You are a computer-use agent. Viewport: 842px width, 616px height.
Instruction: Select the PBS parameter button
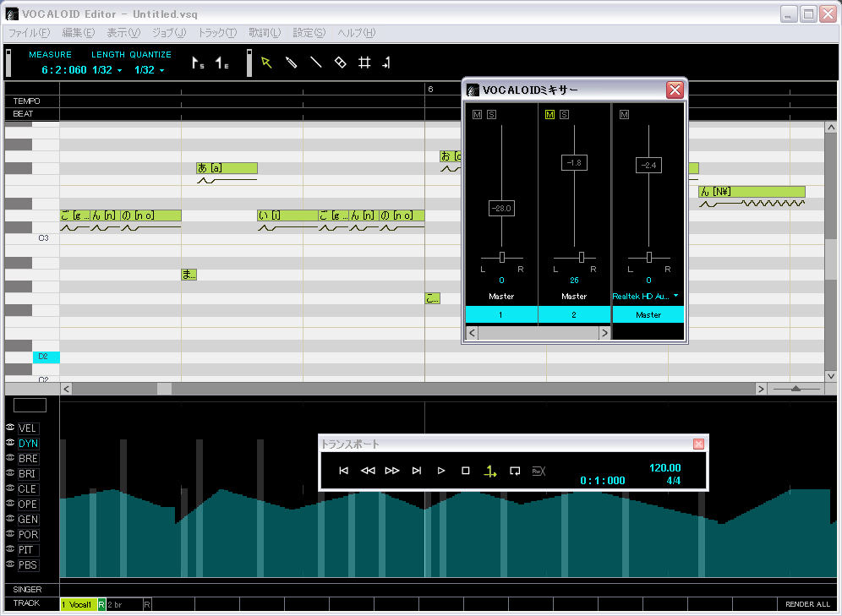coord(27,565)
